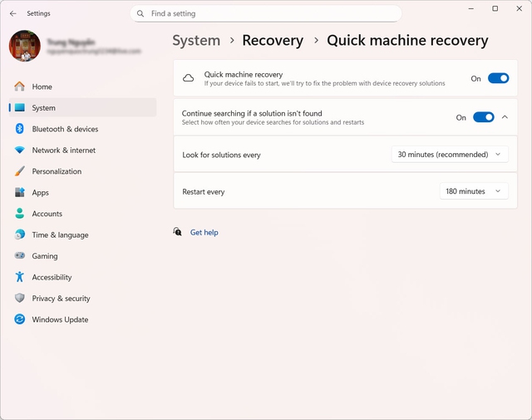532x420 pixels.
Task: Click the Privacy shield icon
Action: tap(20, 298)
